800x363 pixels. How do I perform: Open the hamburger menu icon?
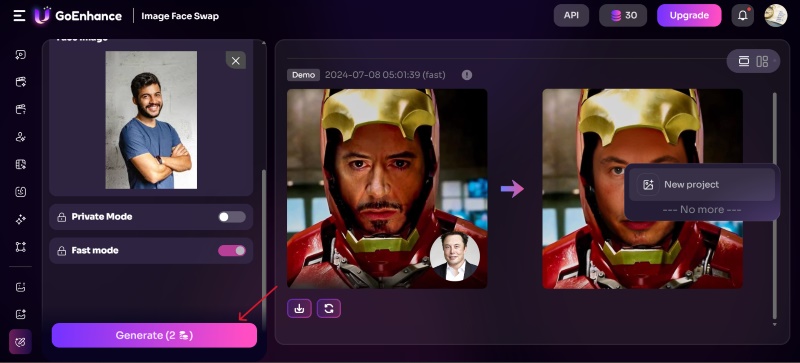pyautogui.click(x=19, y=16)
